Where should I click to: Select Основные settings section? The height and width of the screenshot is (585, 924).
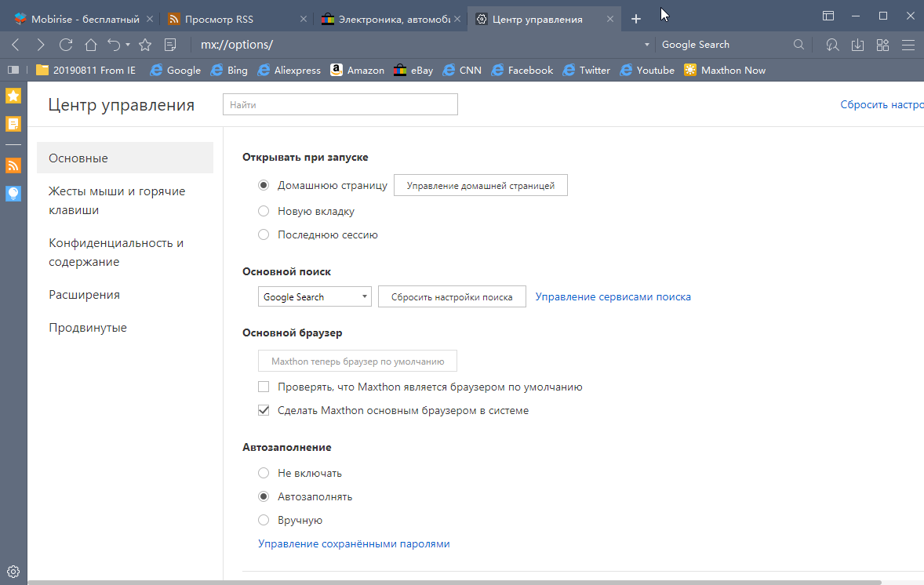(125, 158)
